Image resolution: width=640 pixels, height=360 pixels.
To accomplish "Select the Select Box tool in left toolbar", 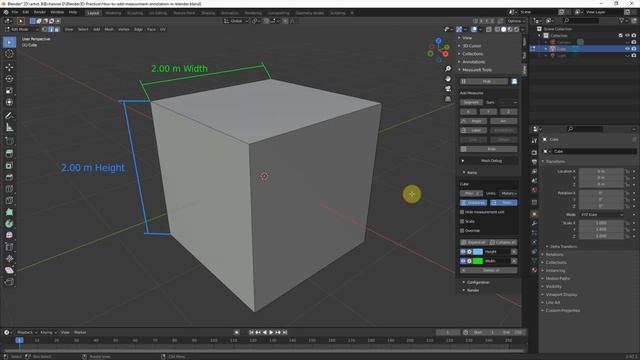I will 9,42.
